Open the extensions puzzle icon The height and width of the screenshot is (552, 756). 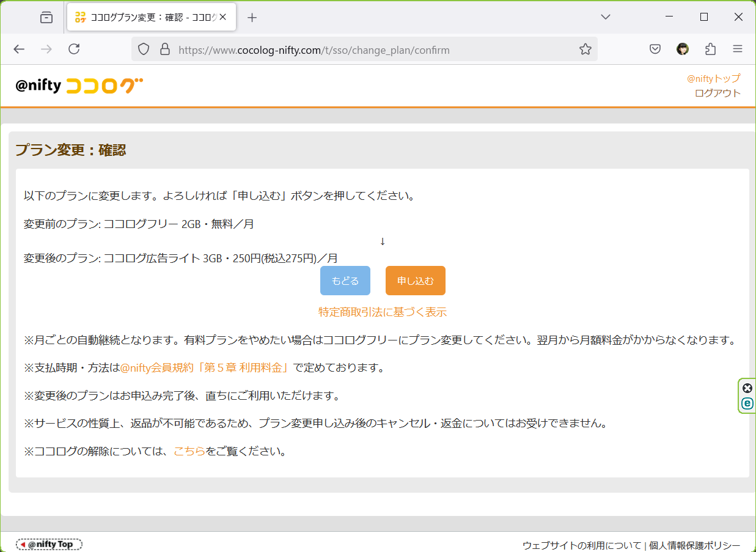(710, 50)
